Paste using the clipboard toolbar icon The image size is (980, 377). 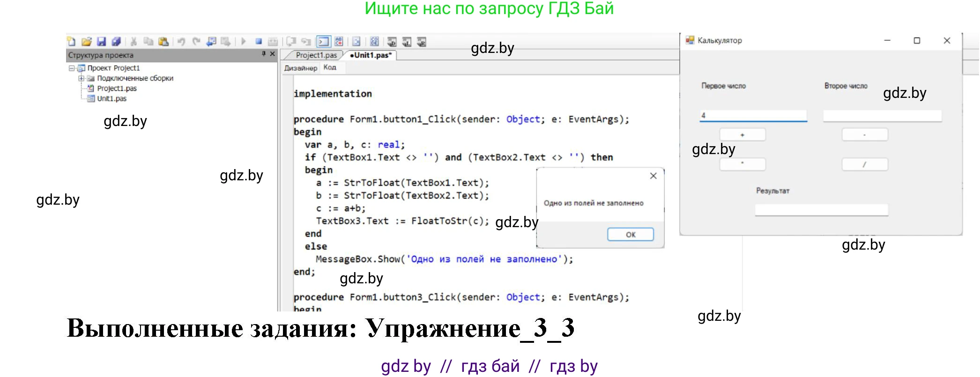163,42
